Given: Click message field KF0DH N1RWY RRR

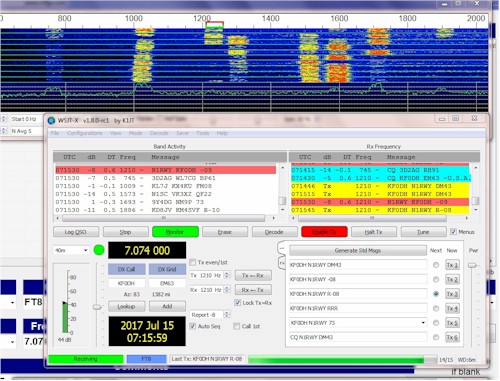Looking at the screenshot, I should pos(358,308).
